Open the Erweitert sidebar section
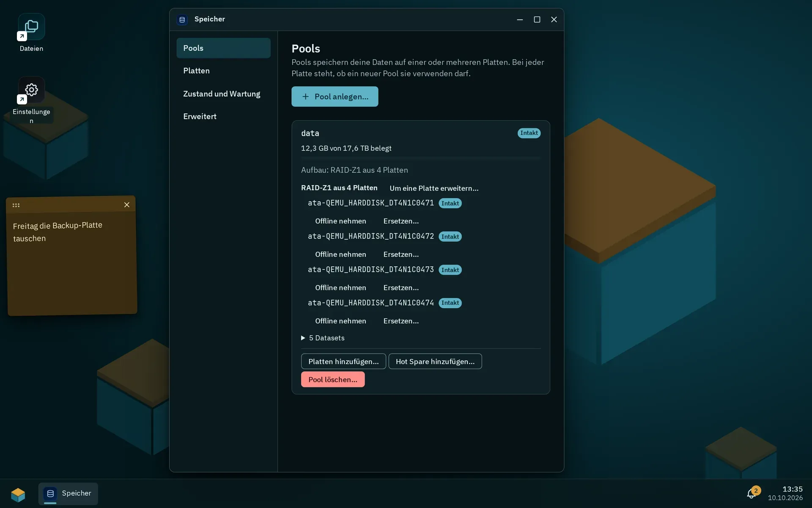 (x=223, y=116)
